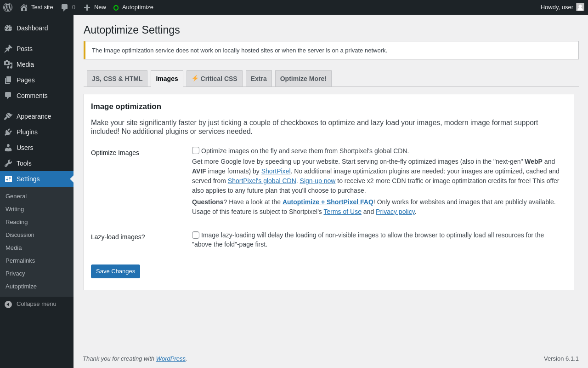Click the Dashboard gauge icon
Viewport: 588px width, 368px height.
(x=8, y=28)
